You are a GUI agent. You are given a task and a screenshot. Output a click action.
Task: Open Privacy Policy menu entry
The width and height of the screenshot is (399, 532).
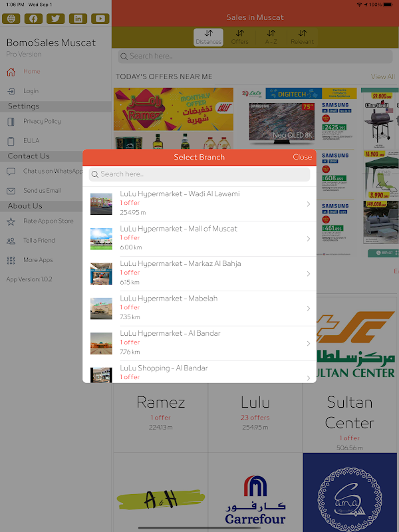(x=42, y=121)
